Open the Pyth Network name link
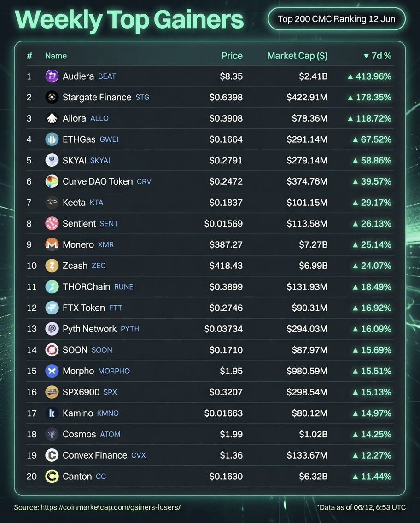420x523 pixels. [90, 329]
